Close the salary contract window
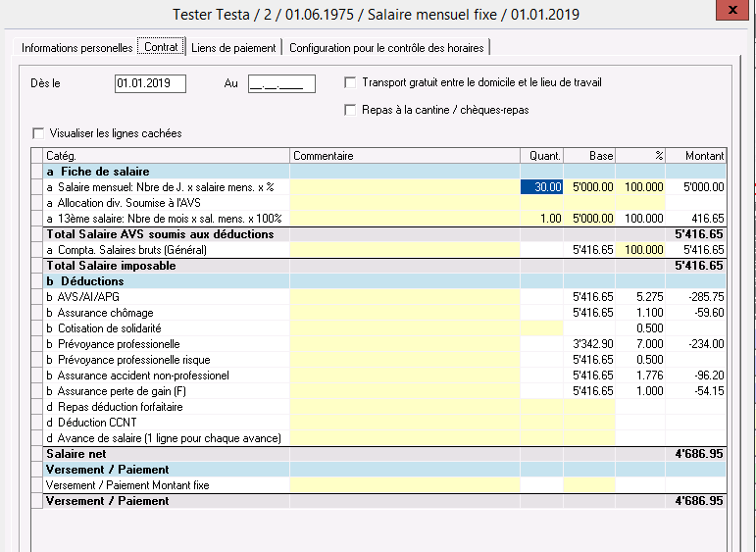Screen dimensions: 756x552 [x=733, y=14]
